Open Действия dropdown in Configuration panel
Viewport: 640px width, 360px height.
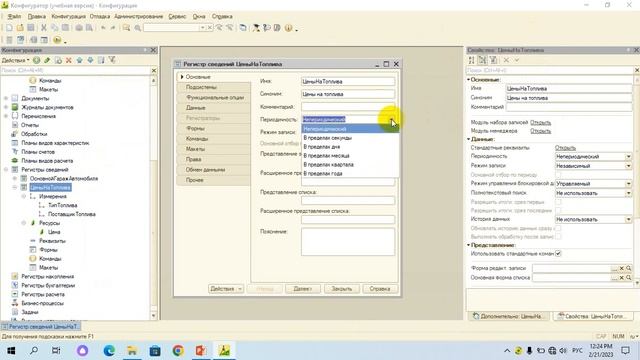pyautogui.click(x=16, y=60)
